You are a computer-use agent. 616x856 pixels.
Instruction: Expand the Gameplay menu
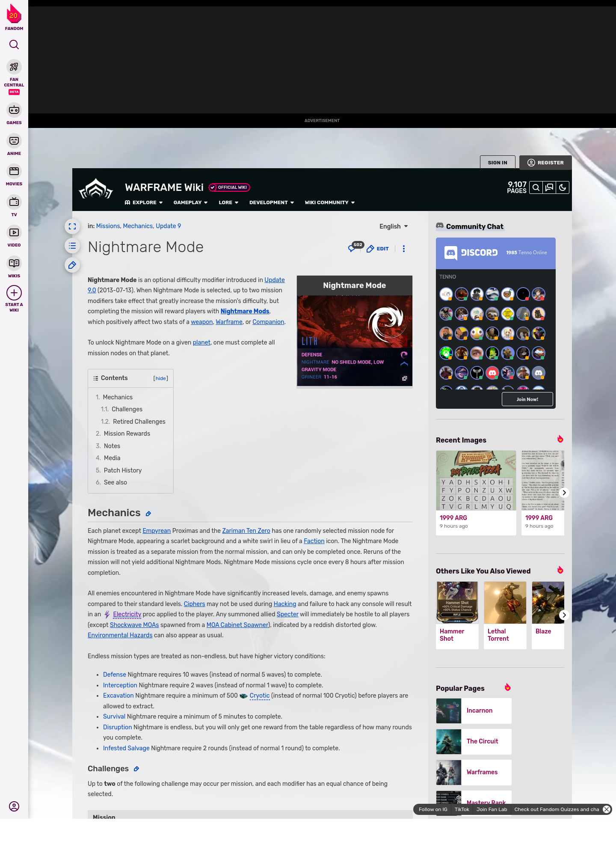[190, 202]
